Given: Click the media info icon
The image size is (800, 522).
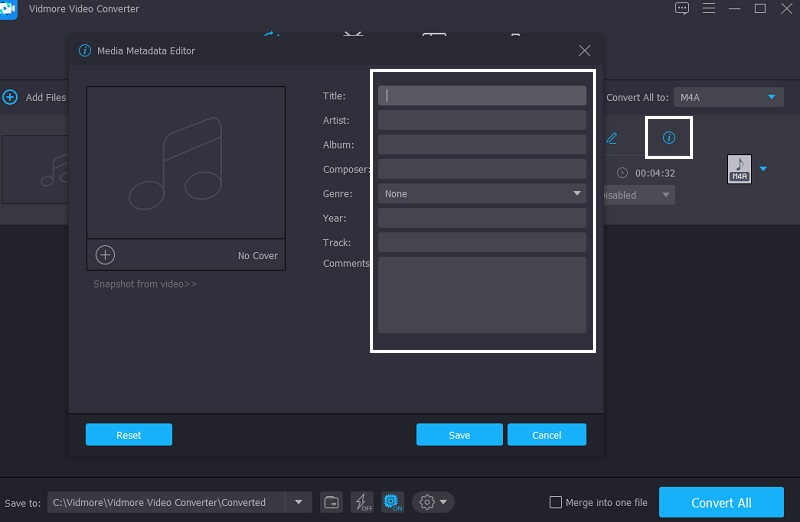Looking at the screenshot, I should coord(669,138).
